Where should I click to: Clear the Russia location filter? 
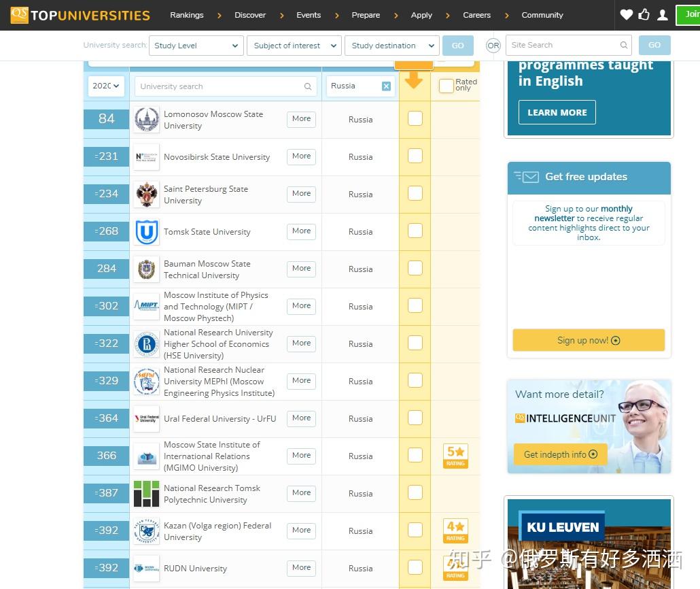click(386, 86)
